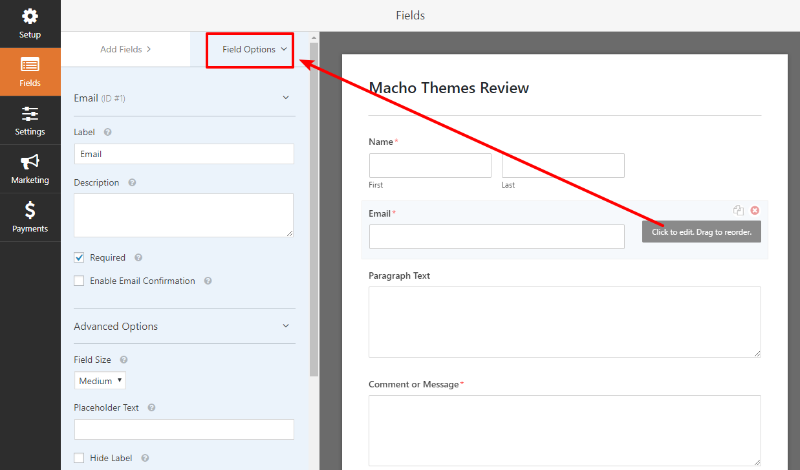
Task: Collapse the Advanced Options section chevron
Action: tap(286, 326)
